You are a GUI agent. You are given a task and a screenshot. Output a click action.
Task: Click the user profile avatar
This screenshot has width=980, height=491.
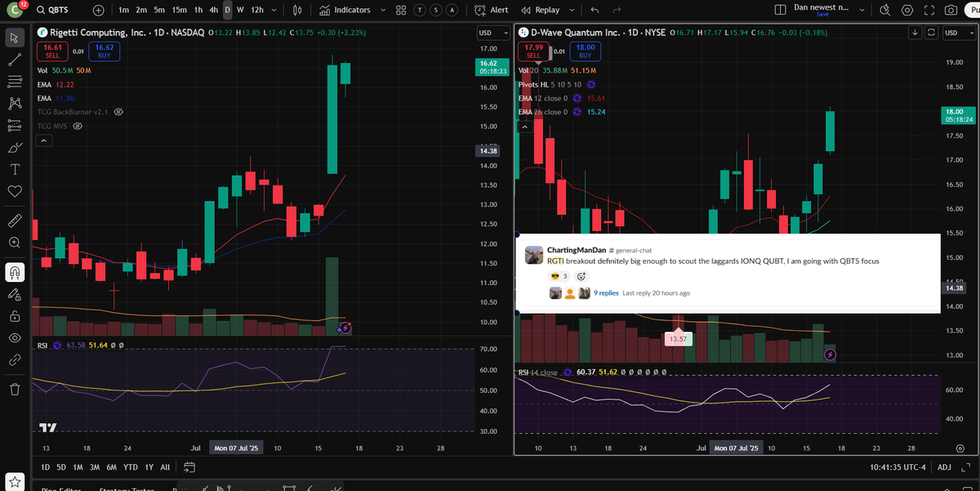(x=16, y=11)
